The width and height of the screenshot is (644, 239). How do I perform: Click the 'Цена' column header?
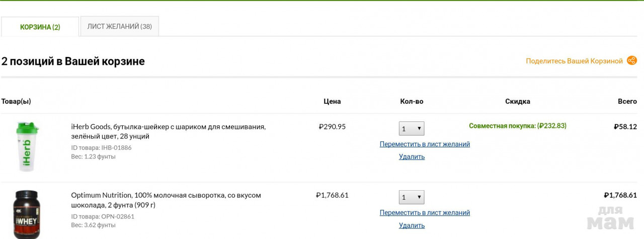[332, 101]
